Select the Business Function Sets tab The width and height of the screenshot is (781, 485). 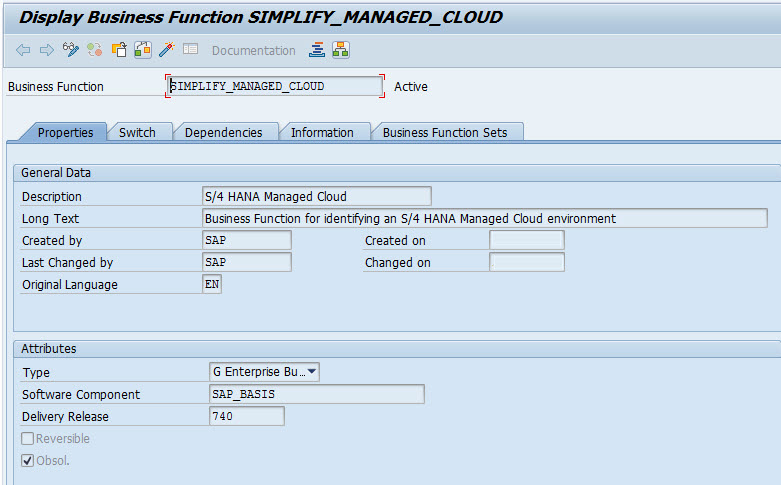[x=444, y=132]
